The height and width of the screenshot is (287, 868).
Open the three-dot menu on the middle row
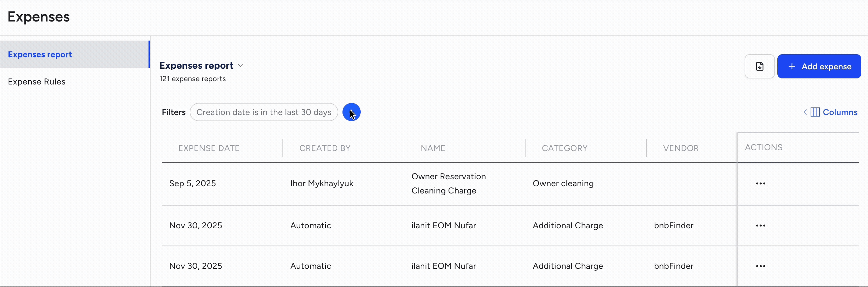coord(760,226)
